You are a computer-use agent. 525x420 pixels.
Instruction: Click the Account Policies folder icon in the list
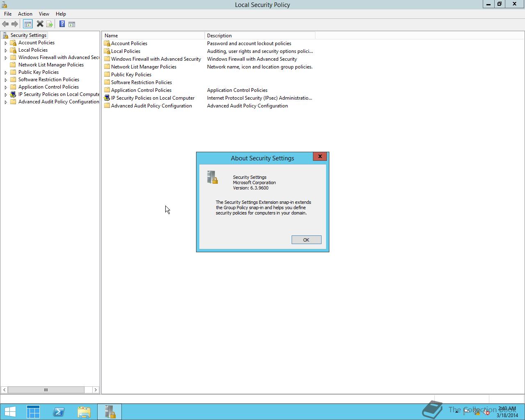click(x=107, y=43)
